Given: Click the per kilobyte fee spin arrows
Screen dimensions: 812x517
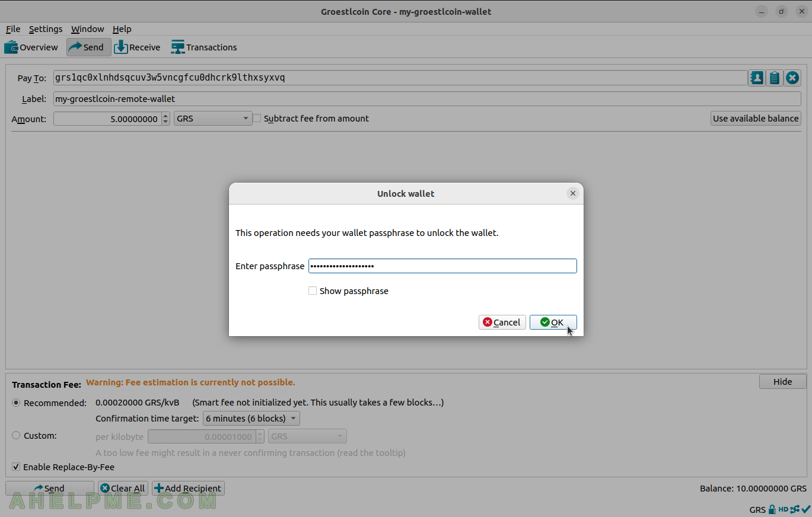Looking at the screenshot, I should point(260,436).
